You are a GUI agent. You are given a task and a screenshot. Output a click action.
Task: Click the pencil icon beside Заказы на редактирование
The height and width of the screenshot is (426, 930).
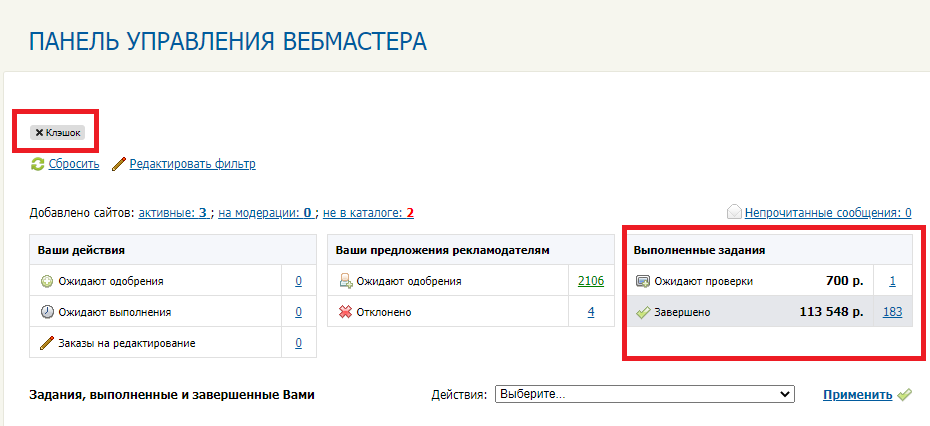click(x=47, y=343)
